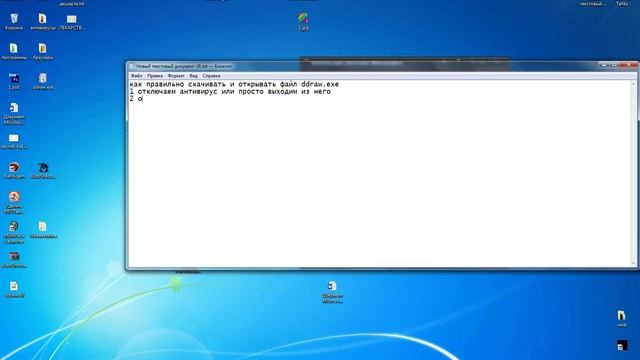Select the антивирусы folder on desktop
640x360 pixels.
tap(42, 22)
